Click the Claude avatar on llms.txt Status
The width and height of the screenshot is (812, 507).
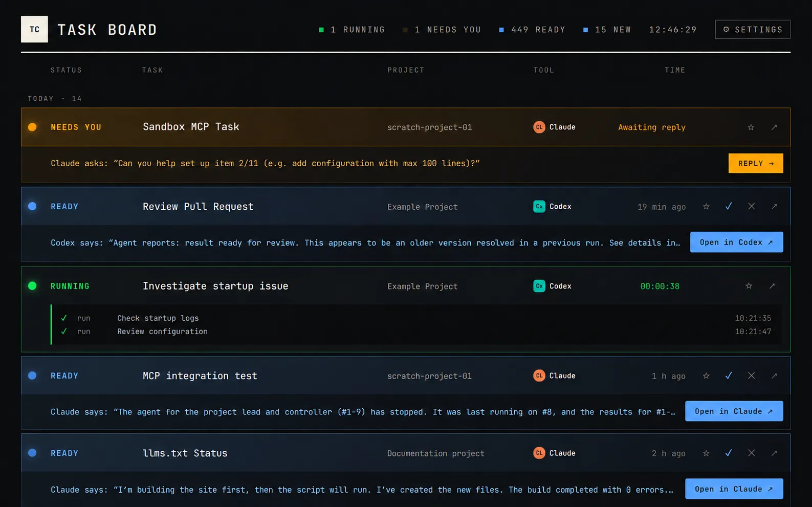539,453
